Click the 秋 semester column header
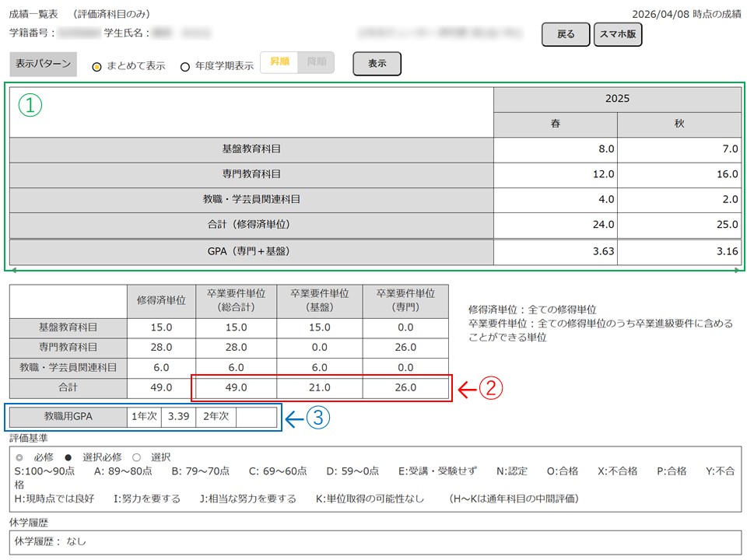This screenshot has height=560, width=747. tap(679, 124)
